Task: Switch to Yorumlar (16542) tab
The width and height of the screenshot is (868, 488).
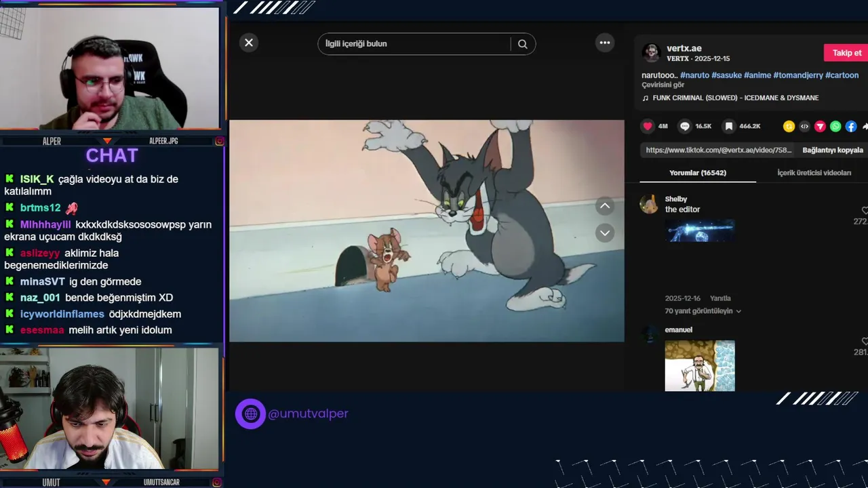Action: tap(698, 173)
